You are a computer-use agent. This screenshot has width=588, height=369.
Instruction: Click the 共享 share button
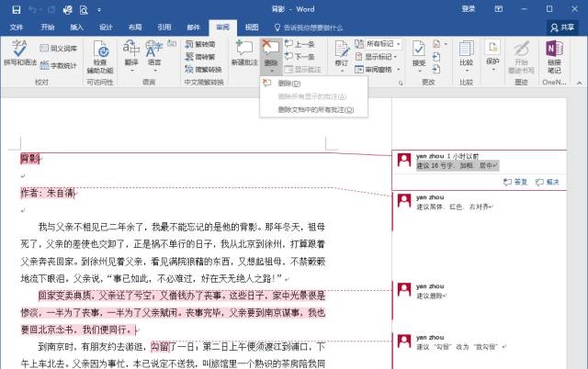[560, 28]
